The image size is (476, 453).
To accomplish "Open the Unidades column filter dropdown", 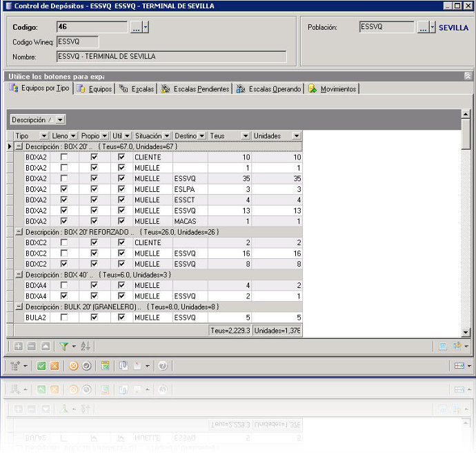I will click(296, 136).
